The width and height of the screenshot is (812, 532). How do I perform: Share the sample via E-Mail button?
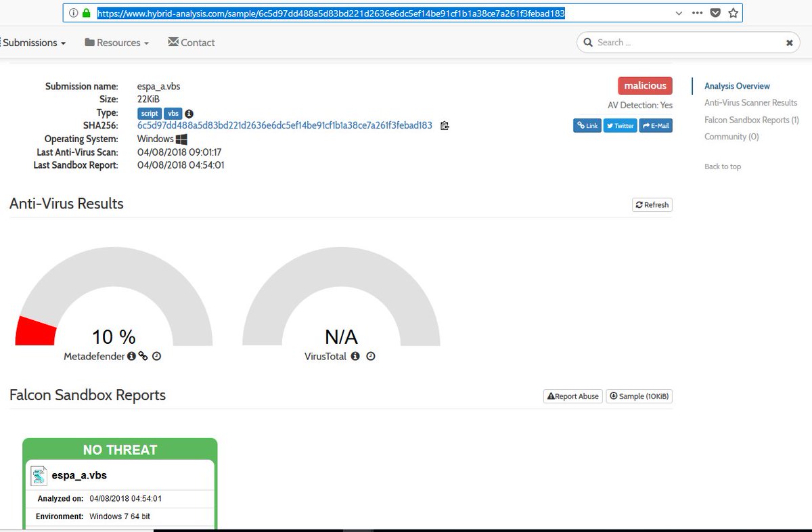click(656, 125)
